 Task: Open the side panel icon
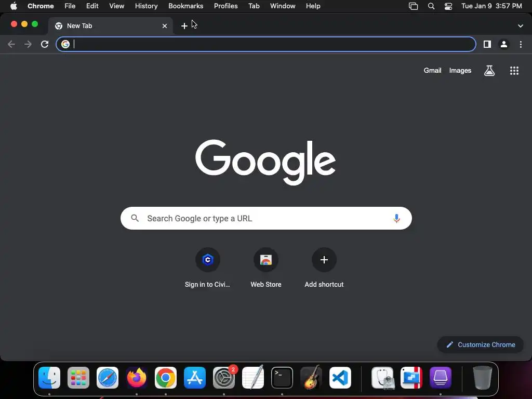coord(487,44)
